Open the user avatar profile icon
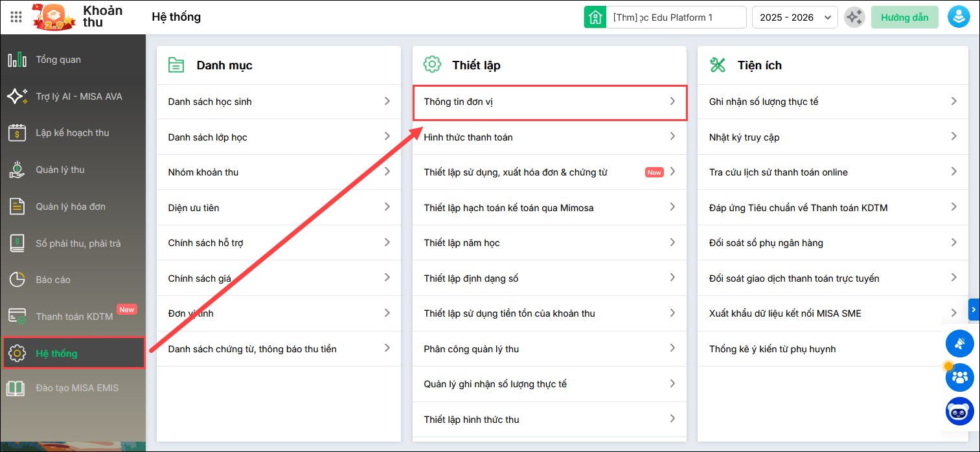 [x=958, y=17]
